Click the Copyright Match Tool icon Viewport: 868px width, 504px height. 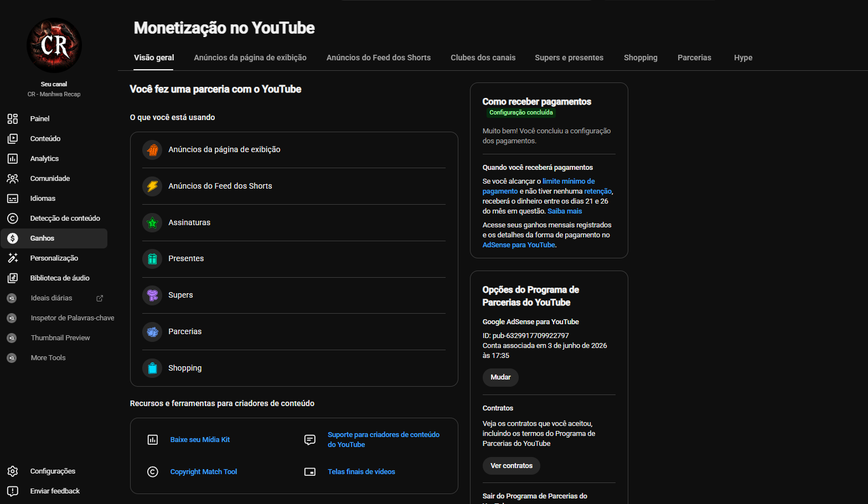[x=153, y=472]
